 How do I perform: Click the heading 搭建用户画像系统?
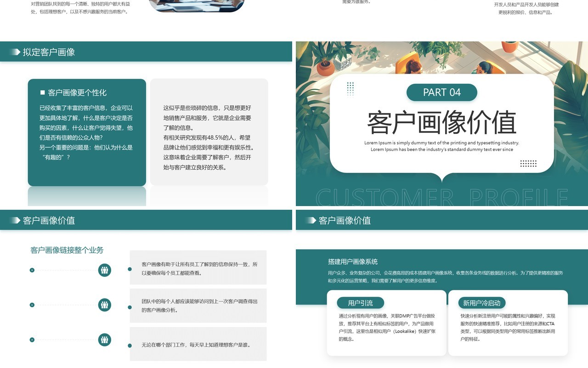pyautogui.click(x=353, y=262)
